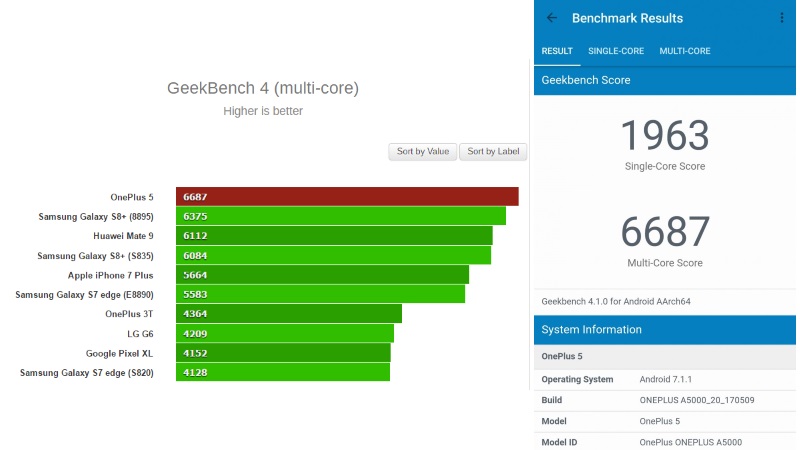Switch to the MULTI-CORE tab
The image size is (800, 450).
pos(685,51)
